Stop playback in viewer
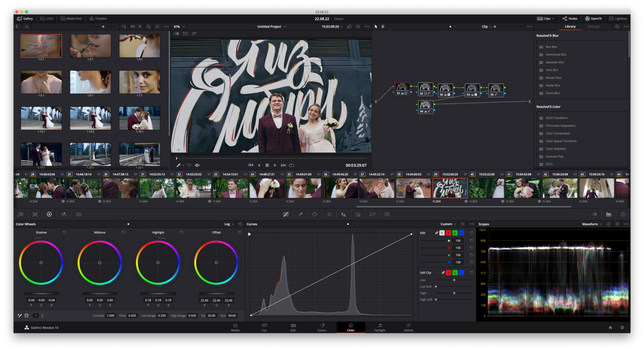 tap(267, 165)
